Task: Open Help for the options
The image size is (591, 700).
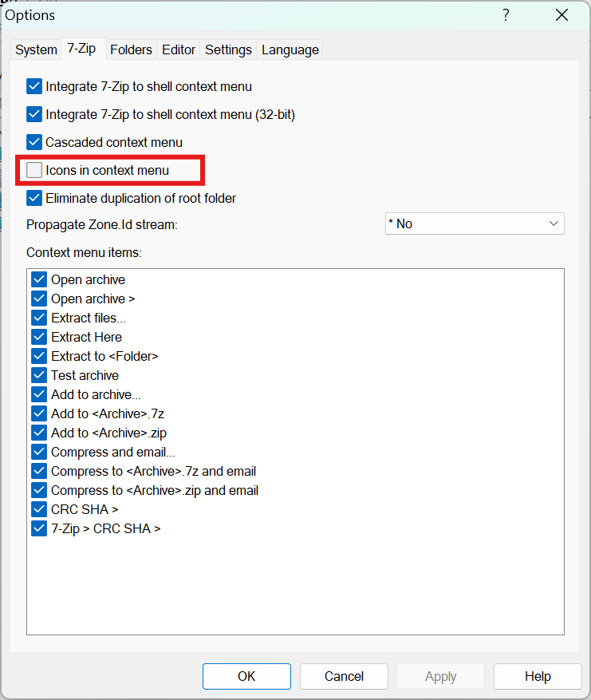Action: tap(538, 676)
